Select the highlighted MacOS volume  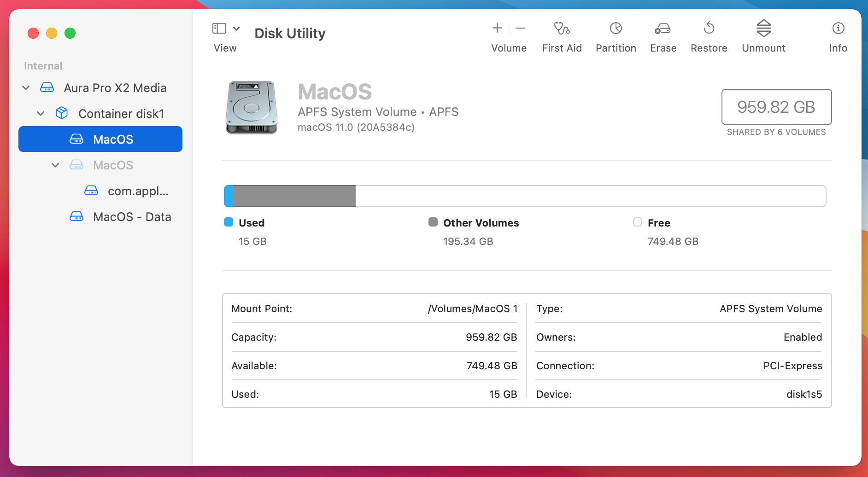pyautogui.click(x=100, y=139)
